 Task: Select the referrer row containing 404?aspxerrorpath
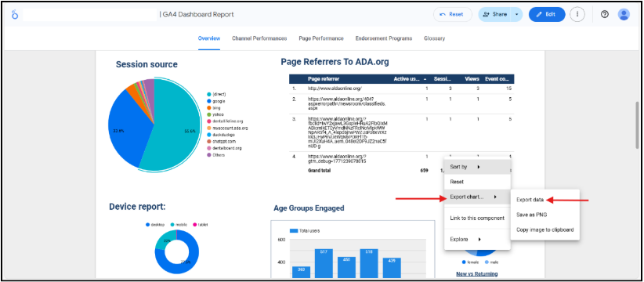tap(401, 104)
